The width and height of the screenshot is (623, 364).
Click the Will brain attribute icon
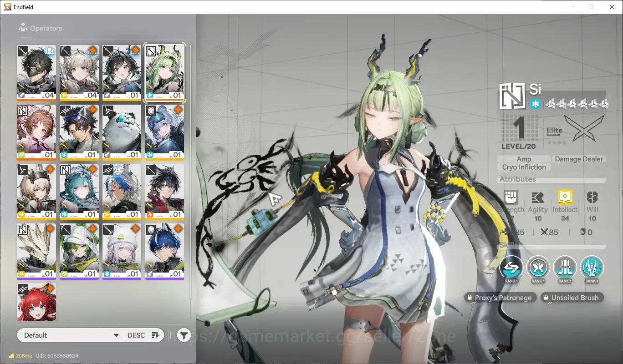coord(592,197)
